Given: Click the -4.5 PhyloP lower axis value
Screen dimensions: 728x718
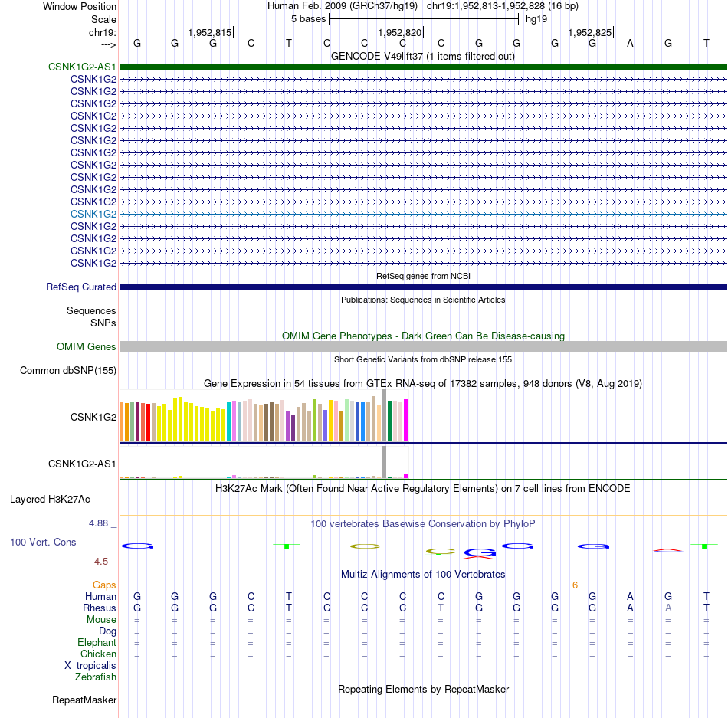Looking at the screenshot, I should (100, 562).
